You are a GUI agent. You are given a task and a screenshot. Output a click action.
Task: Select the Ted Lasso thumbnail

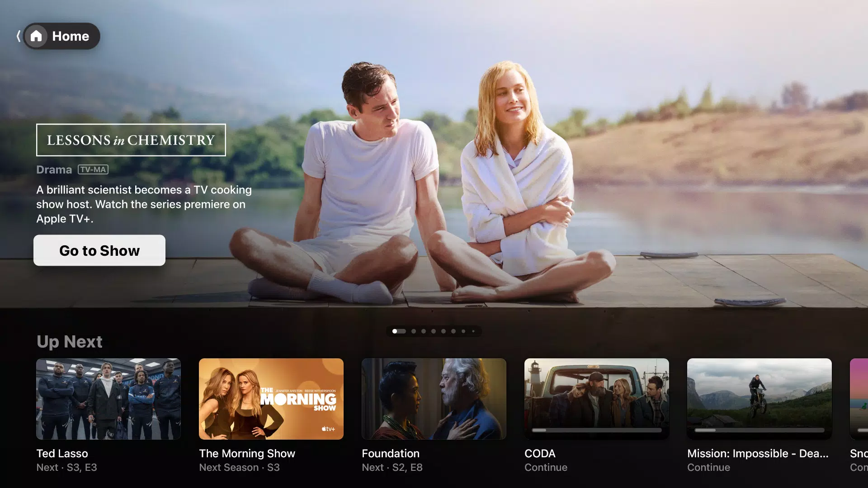[x=108, y=399]
